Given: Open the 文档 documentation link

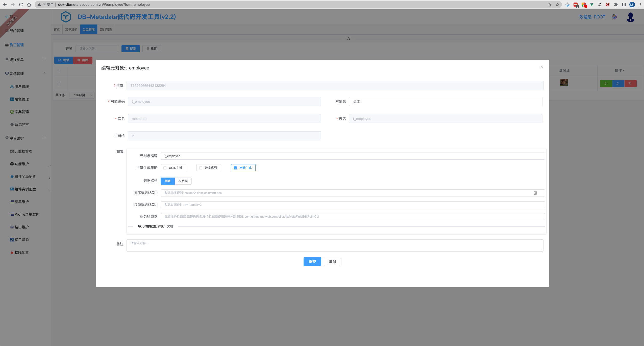Looking at the screenshot, I should (170, 226).
